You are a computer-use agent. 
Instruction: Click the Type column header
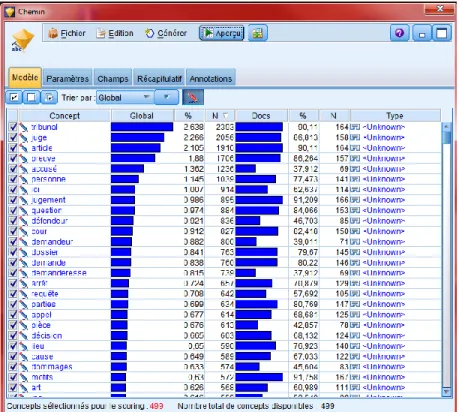[395, 116]
